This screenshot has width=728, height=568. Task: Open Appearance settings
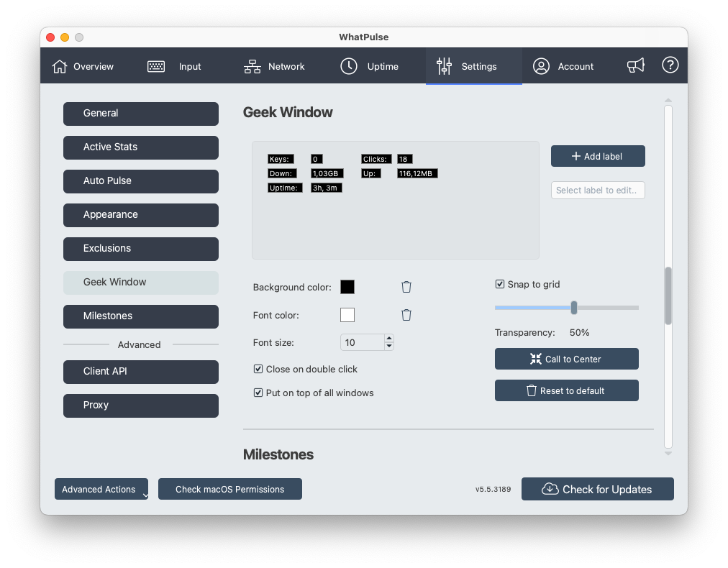[x=141, y=215]
